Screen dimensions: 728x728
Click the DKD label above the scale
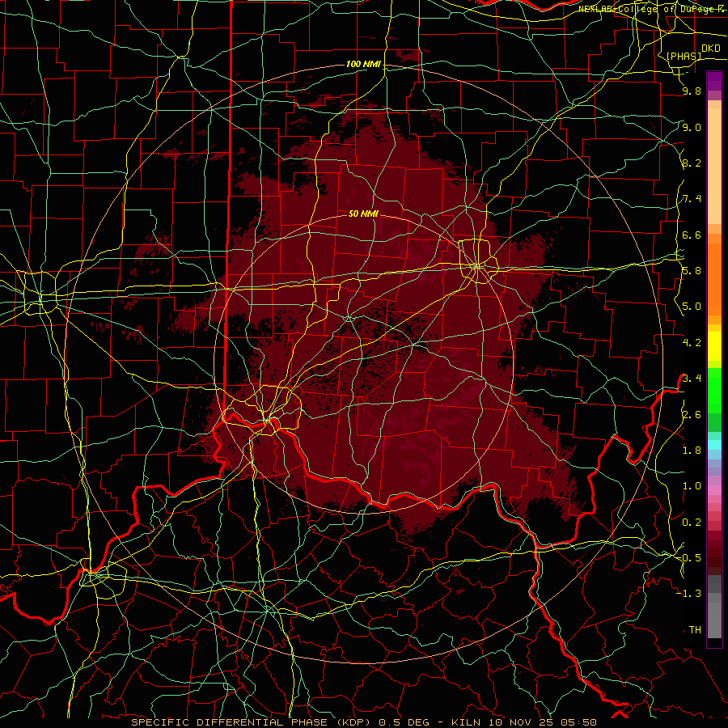click(711, 49)
